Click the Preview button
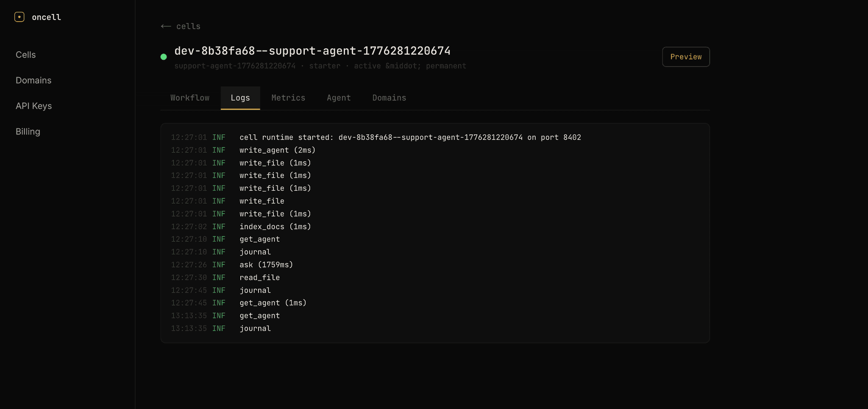 (x=686, y=57)
